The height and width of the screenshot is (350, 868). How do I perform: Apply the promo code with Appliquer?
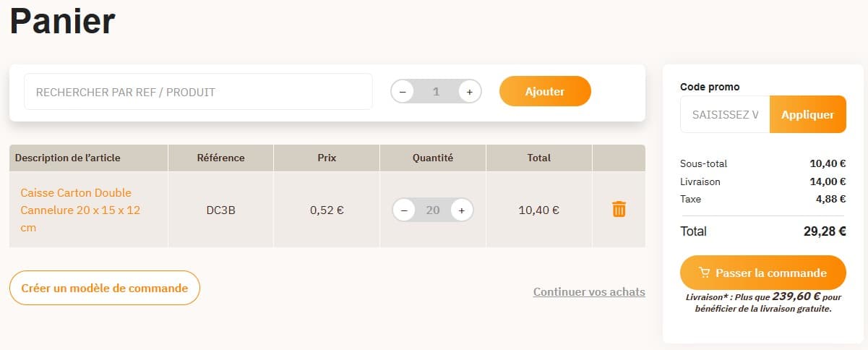click(x=807, y=114)
